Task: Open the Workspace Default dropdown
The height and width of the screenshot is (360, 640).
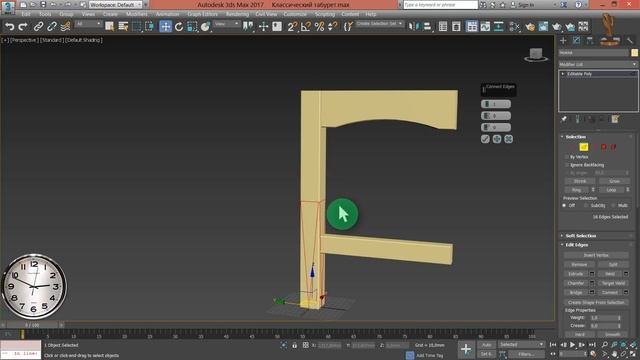Action: (116, 5)
